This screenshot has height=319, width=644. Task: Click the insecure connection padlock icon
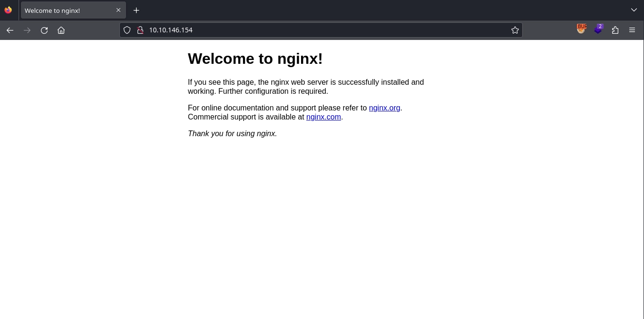click(140, 30)
